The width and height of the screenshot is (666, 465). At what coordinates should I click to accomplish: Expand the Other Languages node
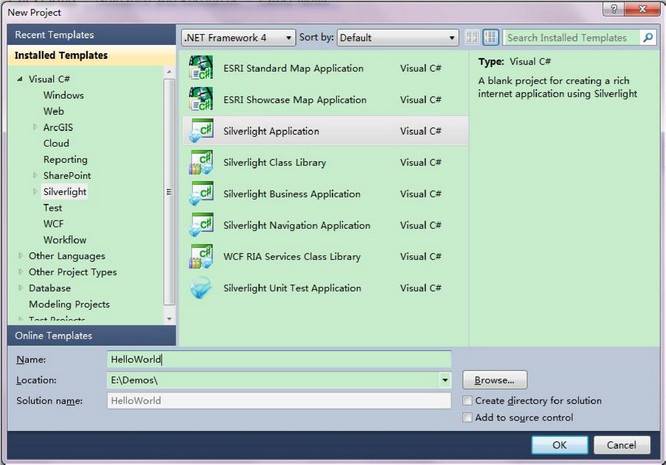coord(20,256)
